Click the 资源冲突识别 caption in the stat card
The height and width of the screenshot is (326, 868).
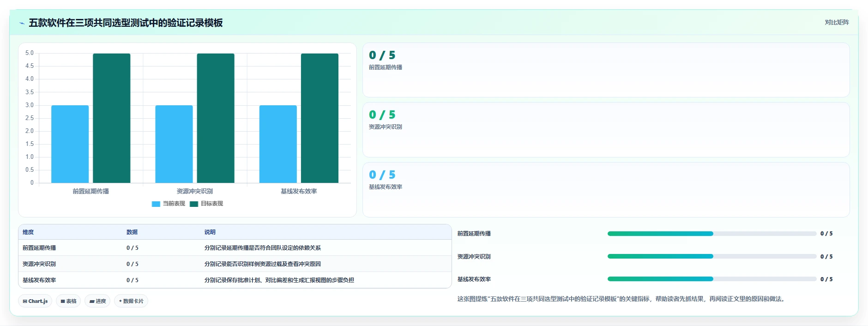point(386,127)
